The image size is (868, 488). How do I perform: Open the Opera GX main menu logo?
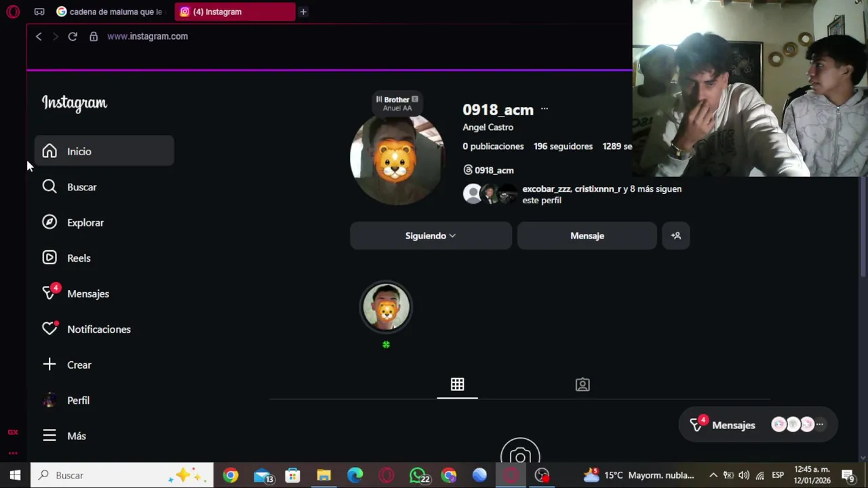pos(13,12)
